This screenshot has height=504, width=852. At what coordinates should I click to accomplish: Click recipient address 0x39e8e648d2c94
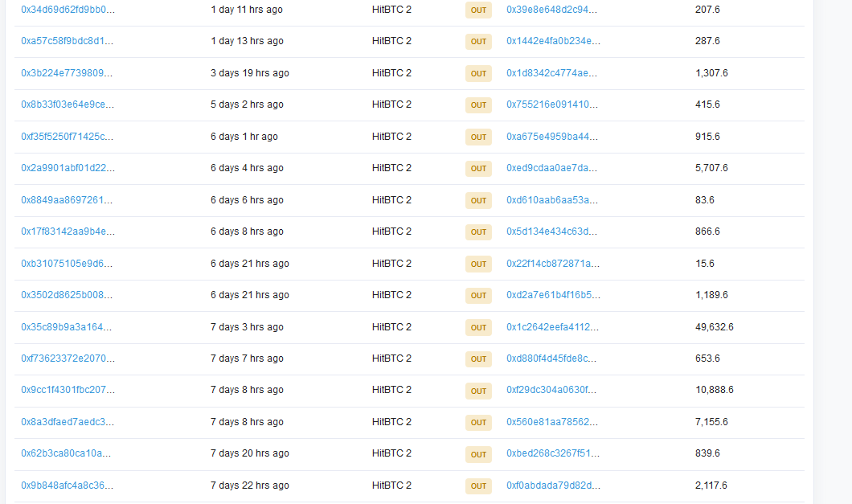pyautogui.click(x=552, y=10)
